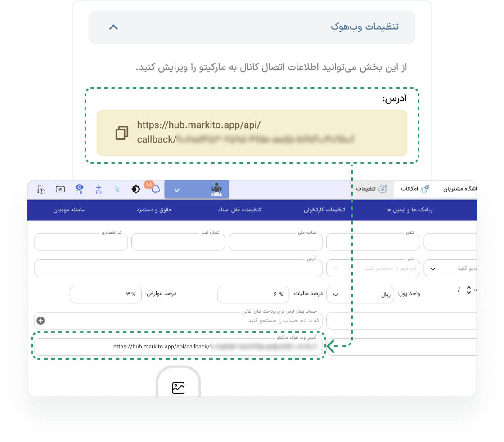
Task: Open the notifications bell with badge
Action: pyautogui.click(x=155, y=189)
